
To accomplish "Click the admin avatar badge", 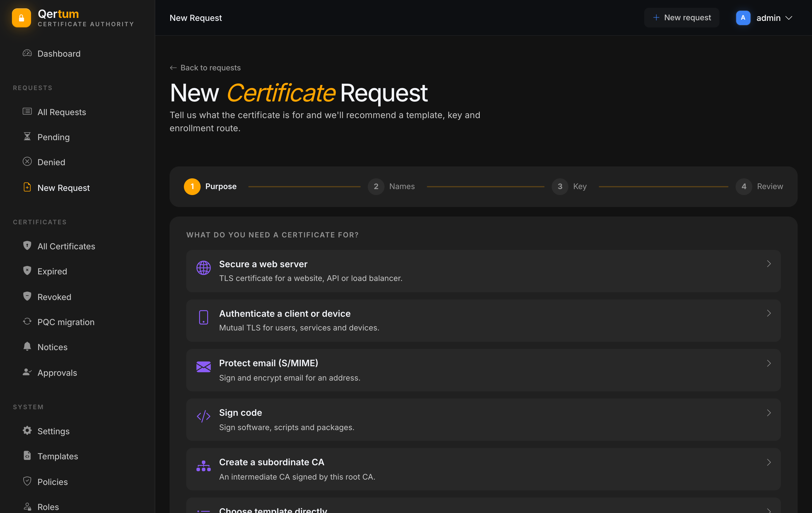I will 743,18.
